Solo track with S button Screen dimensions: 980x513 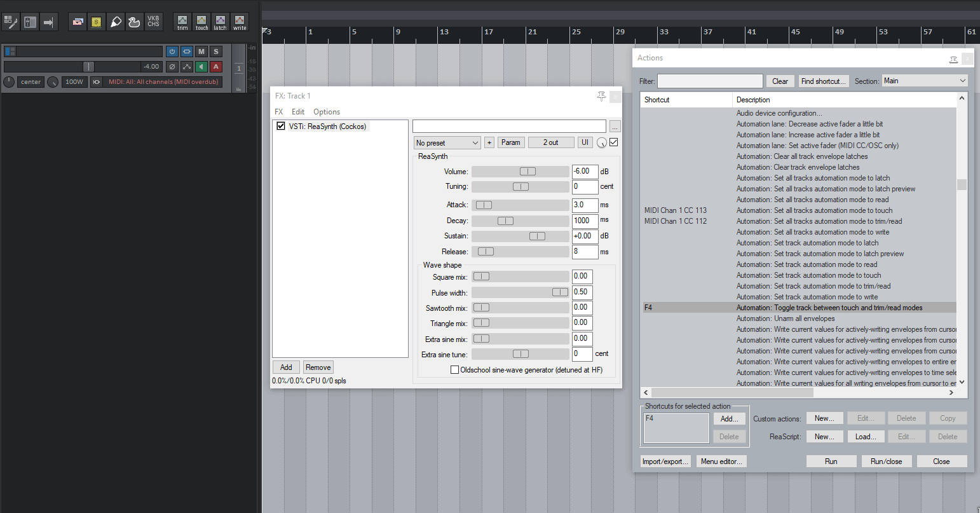pos(216,51)
